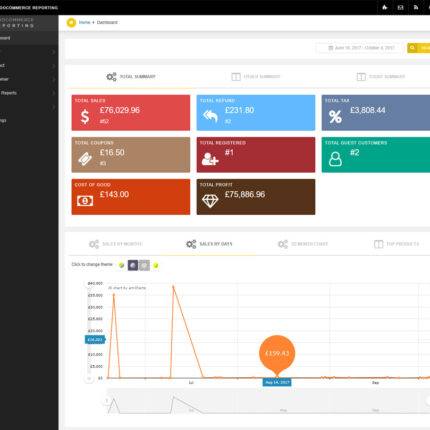Click the Sales By Days gears icon

(x=191, y=244)
